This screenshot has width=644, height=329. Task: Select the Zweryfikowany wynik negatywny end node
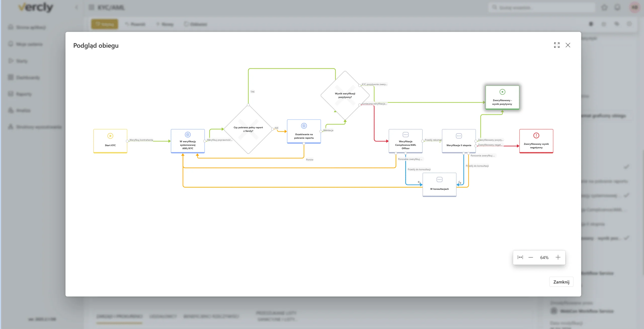[536, 141]
